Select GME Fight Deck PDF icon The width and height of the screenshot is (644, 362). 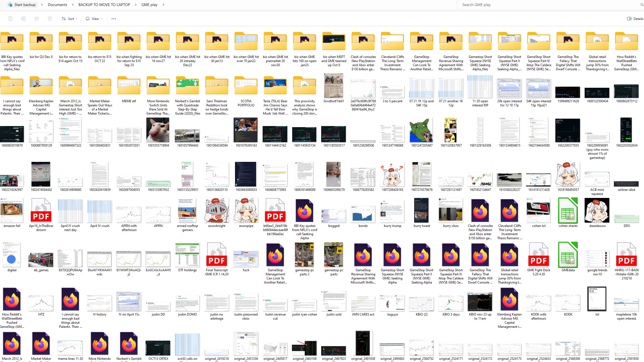tap(539, 255)
